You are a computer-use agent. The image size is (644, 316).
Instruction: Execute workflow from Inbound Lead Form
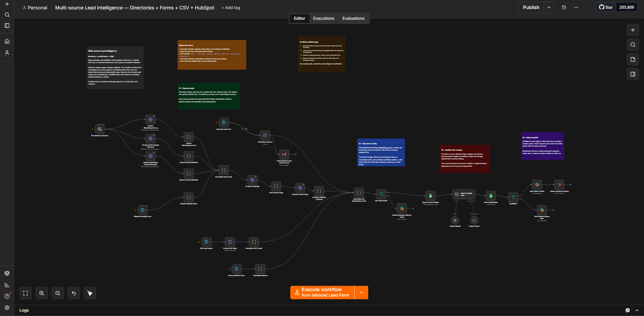(322, 293)
